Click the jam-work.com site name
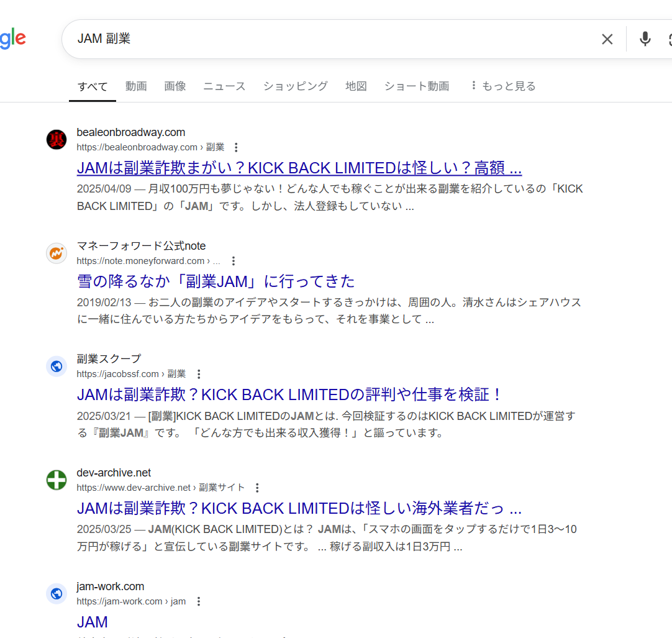The height and width of the screenshot is (638, 672). (x=110, y=586)
